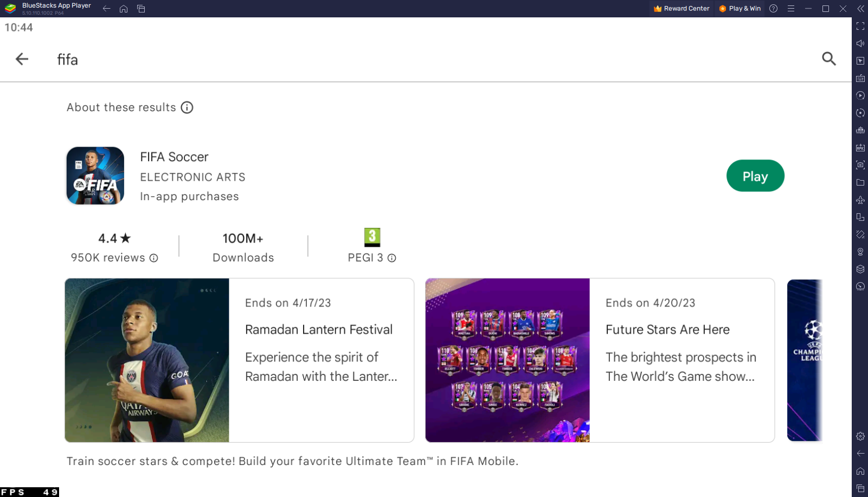Click the shake device icon
Image resolution: width=868 pixels, height=497 pixels.
[860, 234]
